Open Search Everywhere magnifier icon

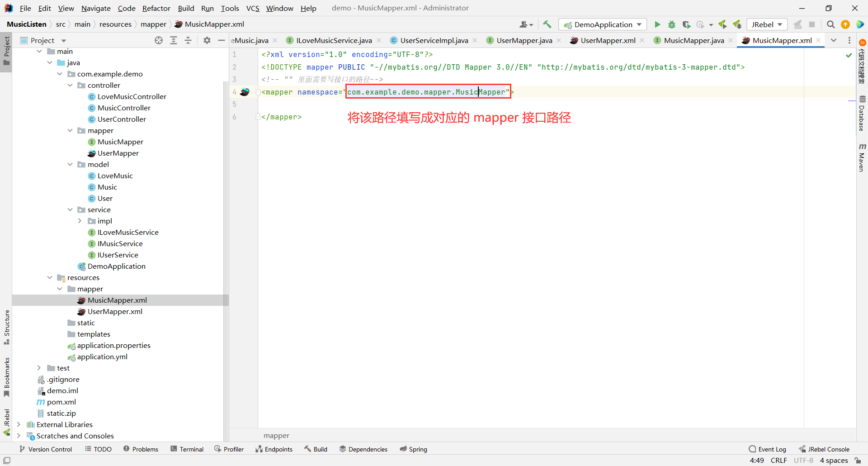click(x=831, y=24)
